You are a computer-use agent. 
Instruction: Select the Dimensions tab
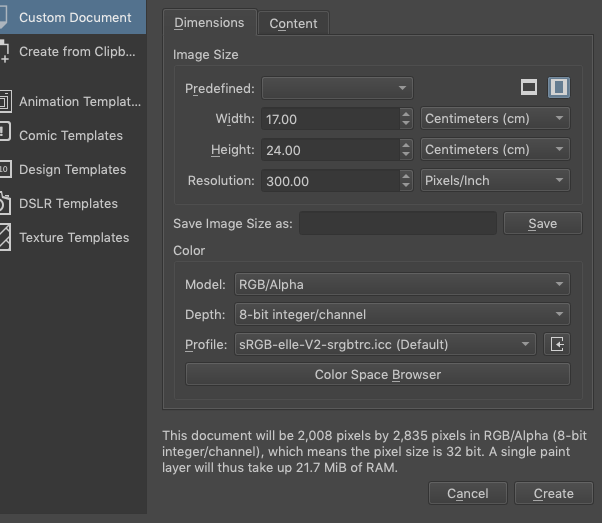(x=209, y=23)
